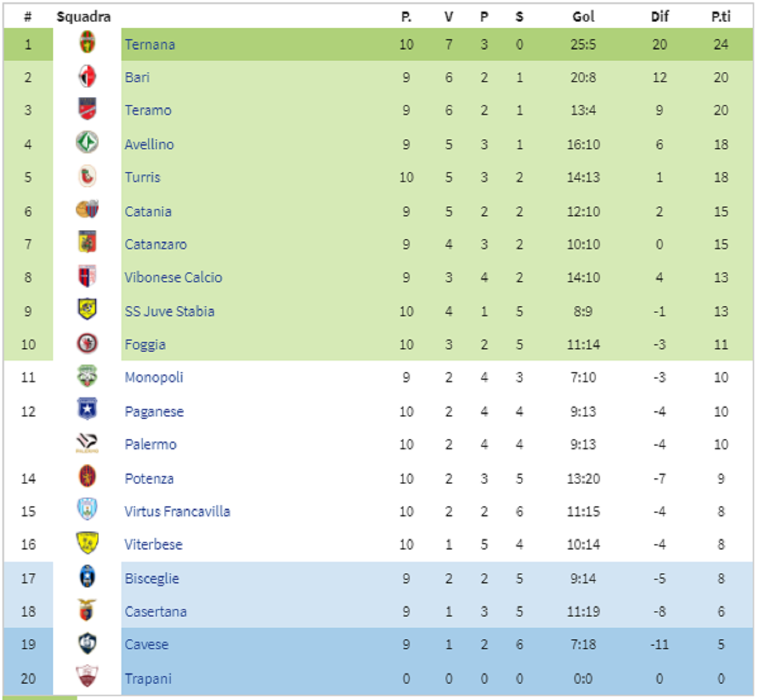
Task: Follow the Virtus Francavilla link
Action: [177, 512]
